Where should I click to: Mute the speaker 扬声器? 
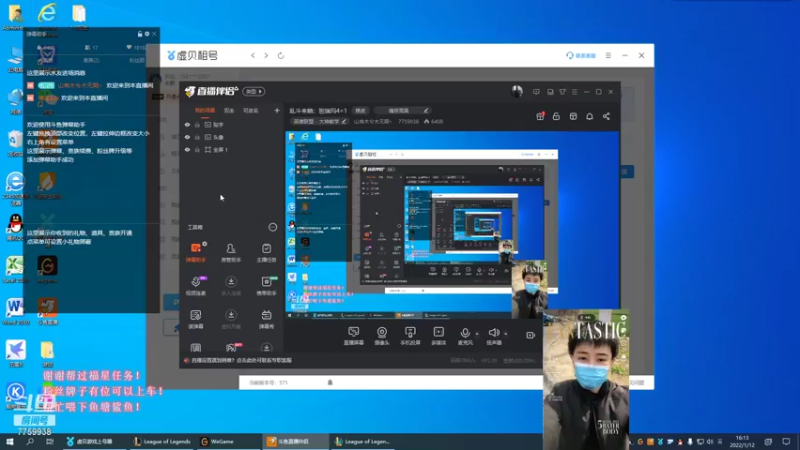point(493,336)
